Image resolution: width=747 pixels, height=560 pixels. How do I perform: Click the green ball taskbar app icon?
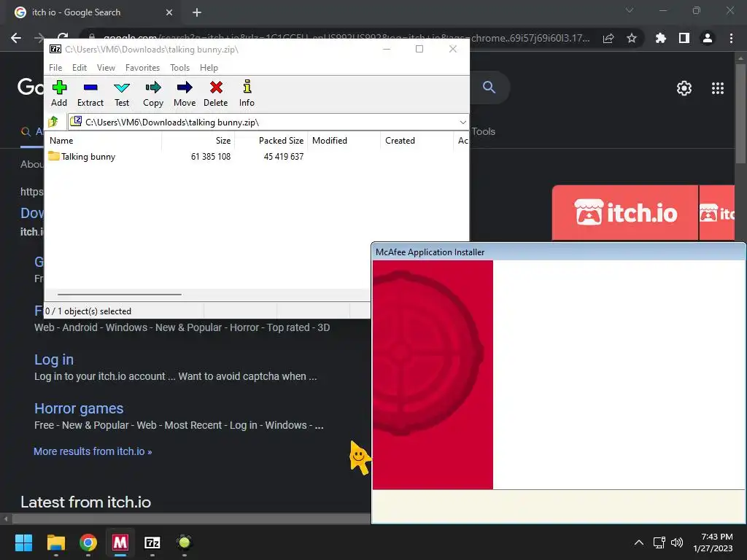pos(185,542)
